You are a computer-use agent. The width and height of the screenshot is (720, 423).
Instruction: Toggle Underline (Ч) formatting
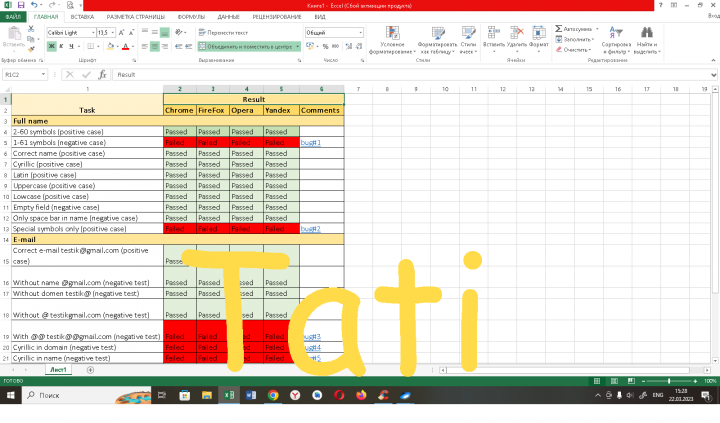tap(71, 46)
